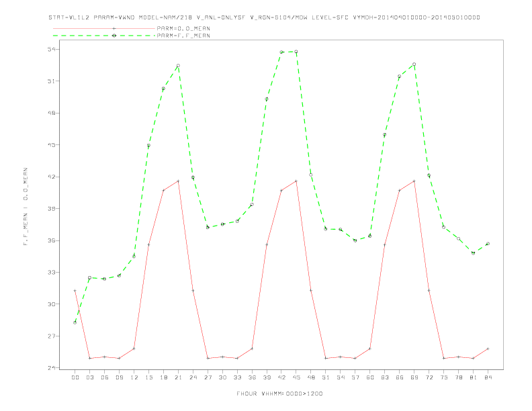
Task: Click the x-axis tick label 24
Action: (x=193, y=377)
